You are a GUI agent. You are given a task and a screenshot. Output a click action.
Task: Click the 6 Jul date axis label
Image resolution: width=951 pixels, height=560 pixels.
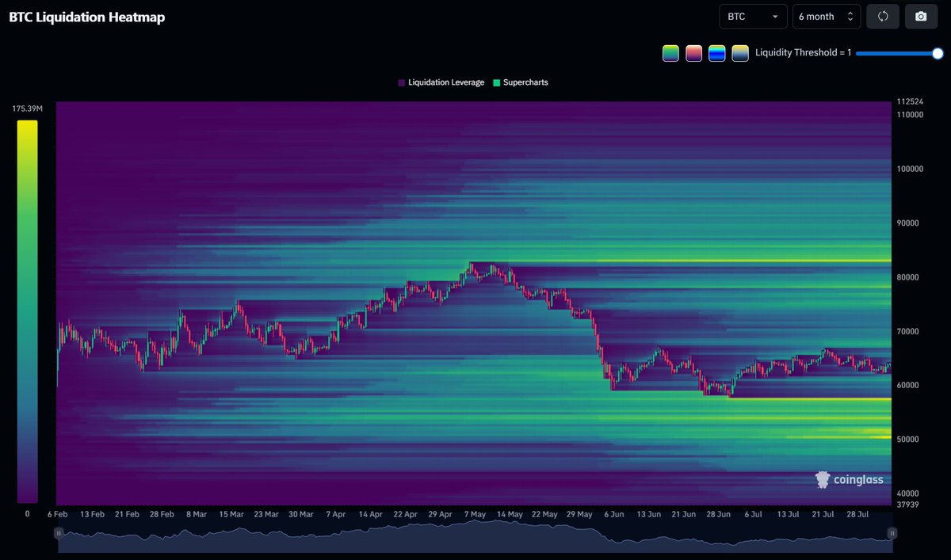tap(753, 514)
